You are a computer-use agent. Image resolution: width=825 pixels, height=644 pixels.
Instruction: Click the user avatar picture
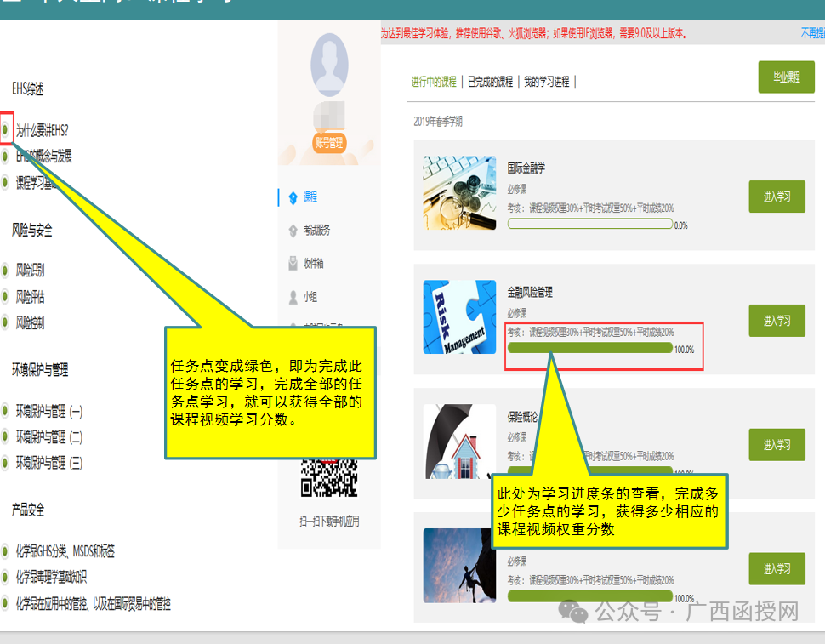[x=329, y=65]
